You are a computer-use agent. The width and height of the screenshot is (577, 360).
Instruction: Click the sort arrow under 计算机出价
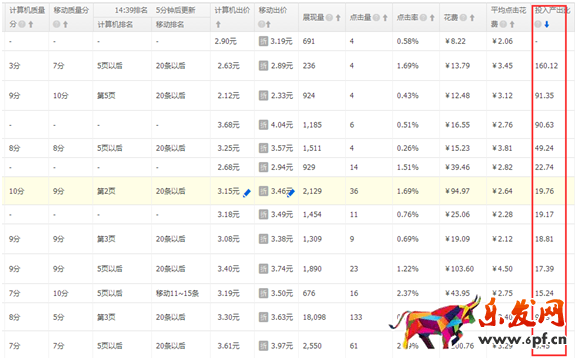pos(218,25)
